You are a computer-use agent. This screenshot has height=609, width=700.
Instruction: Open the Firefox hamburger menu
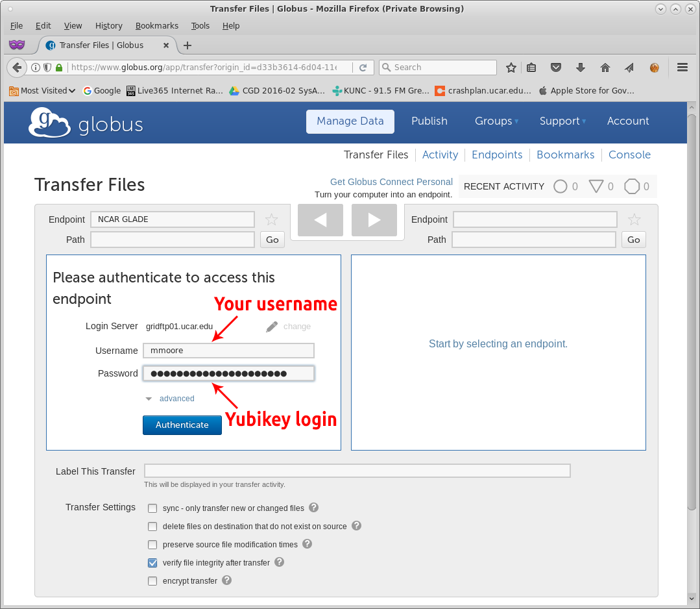coord(682,68)
